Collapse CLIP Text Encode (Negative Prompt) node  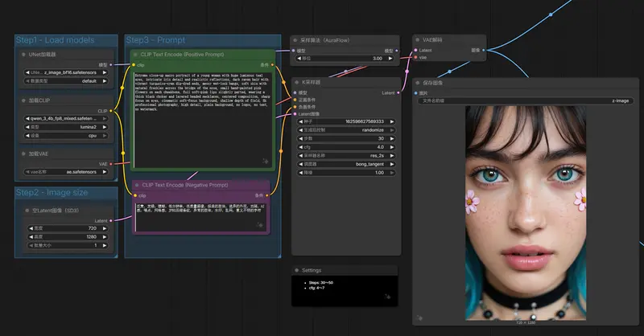click(135, 184)
